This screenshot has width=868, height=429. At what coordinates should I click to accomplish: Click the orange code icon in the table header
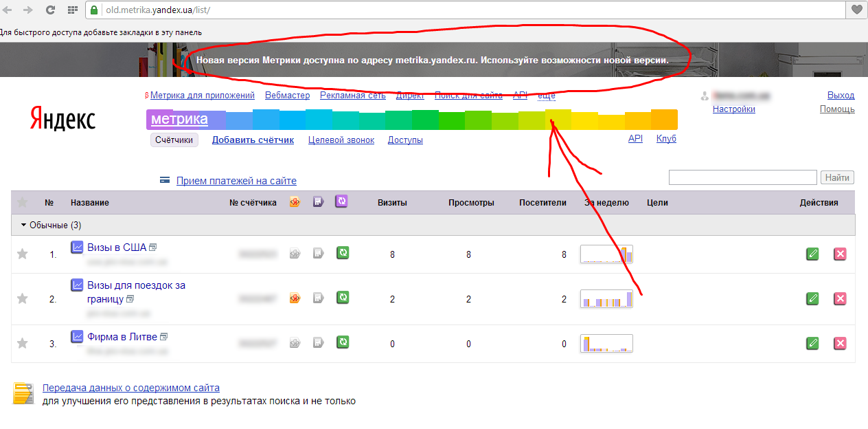(295, 202)
